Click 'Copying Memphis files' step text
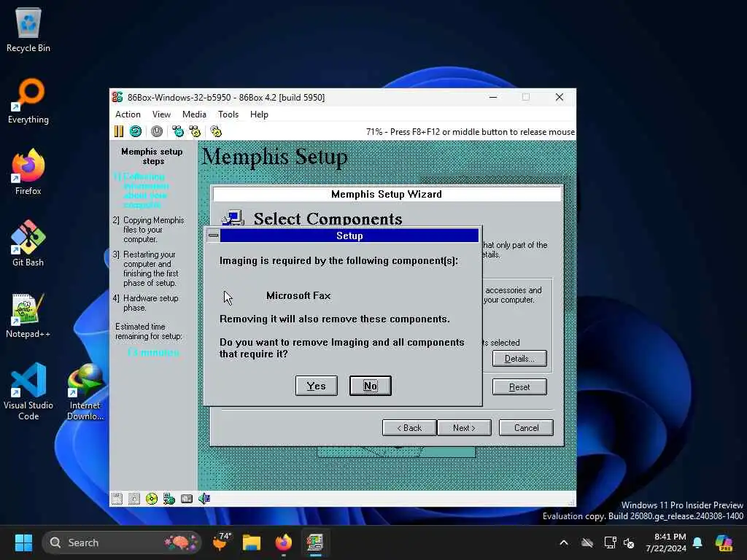 click(153, 230)
